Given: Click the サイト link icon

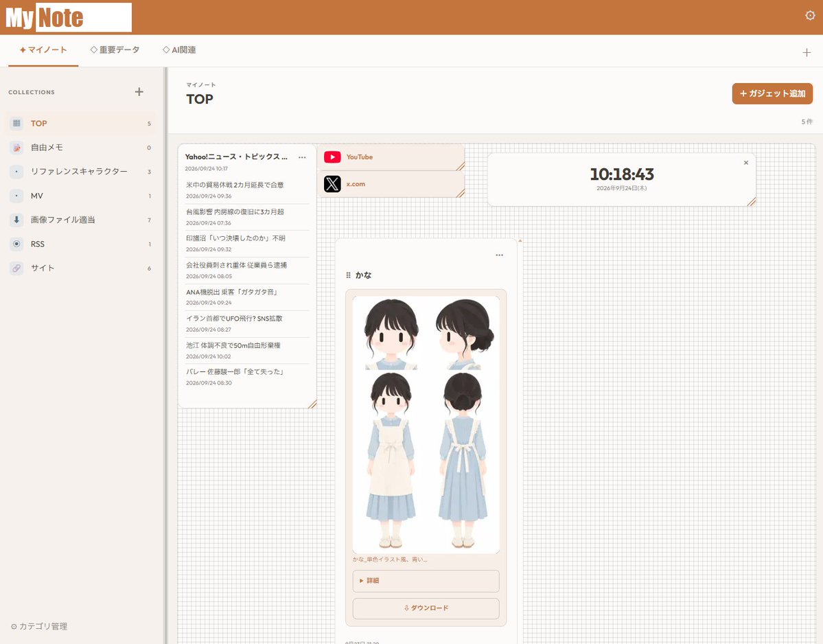Looking at the screenshot, I should point(16,268).
